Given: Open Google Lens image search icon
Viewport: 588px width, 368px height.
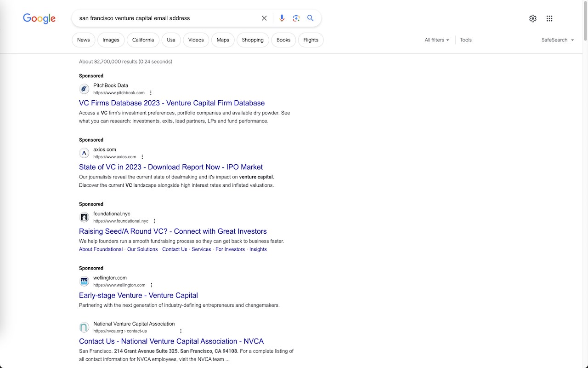Looking at the screenshot, I should (296, 18).
